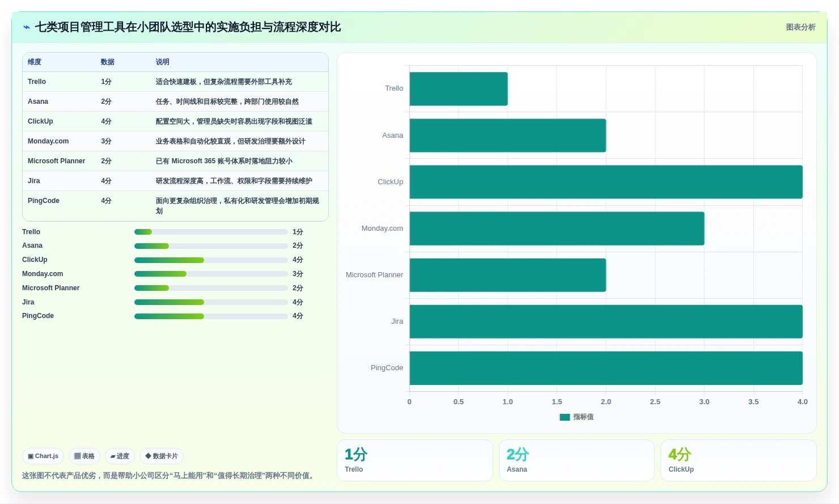
Task: Click the 3分 value beside Monday.com progress
Action: point(298,274)
